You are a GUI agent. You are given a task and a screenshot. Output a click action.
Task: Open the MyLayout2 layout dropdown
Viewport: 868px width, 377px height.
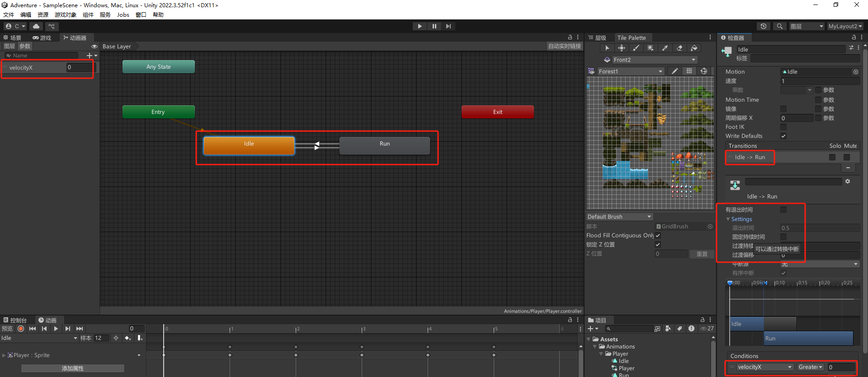coord(845,26)
